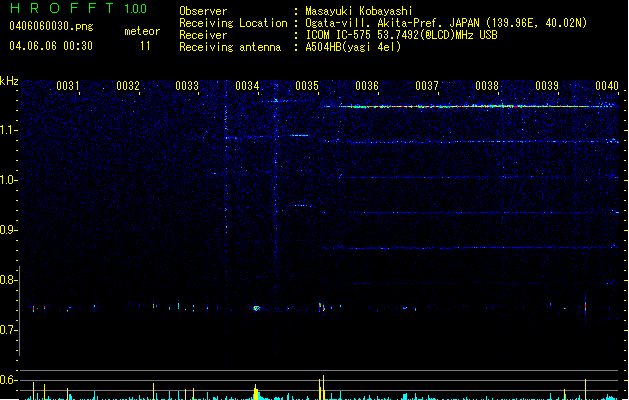Click the kHz axis unit label

(9, 81)
